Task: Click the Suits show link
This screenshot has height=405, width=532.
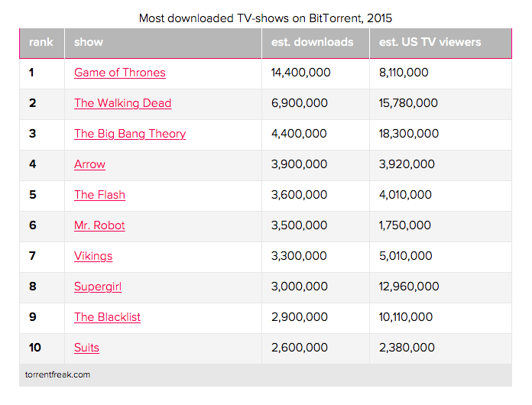Action: point(86,348)
